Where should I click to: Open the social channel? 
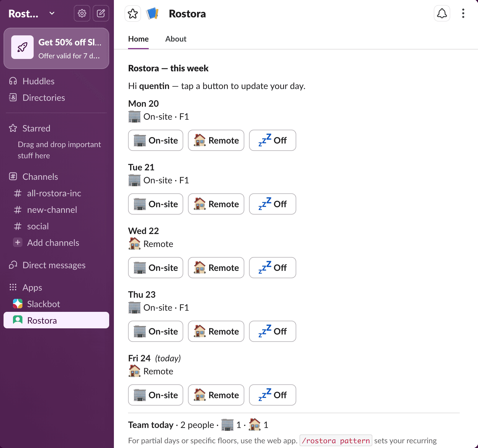click(x=56, y=226)
